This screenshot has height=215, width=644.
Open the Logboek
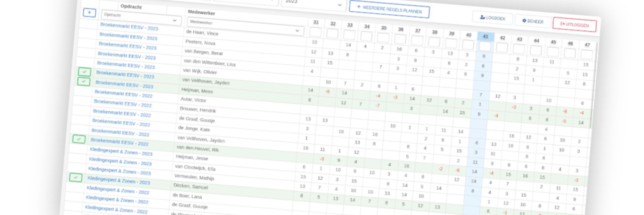tap(492, 18)
